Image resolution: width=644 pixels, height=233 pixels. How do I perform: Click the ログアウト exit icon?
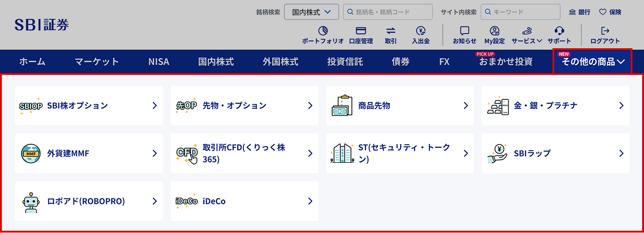[x=605, y=31]
